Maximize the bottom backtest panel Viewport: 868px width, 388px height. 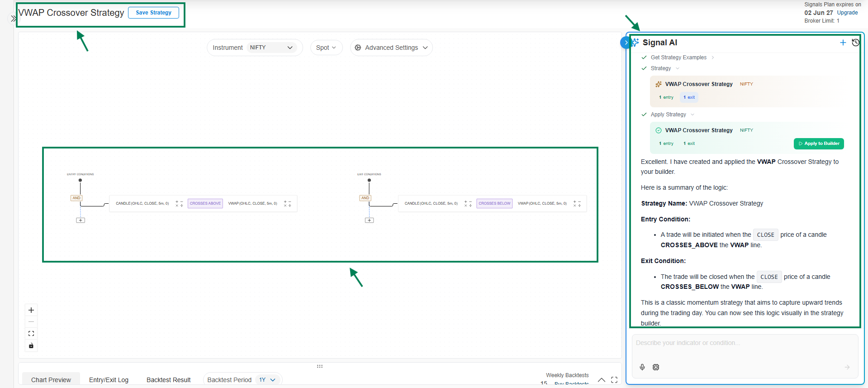tap(614, 380)
